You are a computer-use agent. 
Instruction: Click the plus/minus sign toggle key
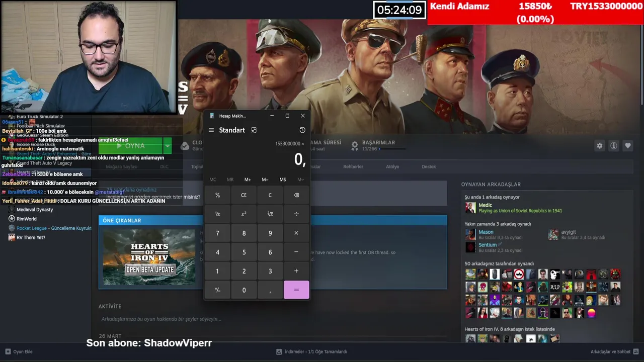tap(217, 290)
